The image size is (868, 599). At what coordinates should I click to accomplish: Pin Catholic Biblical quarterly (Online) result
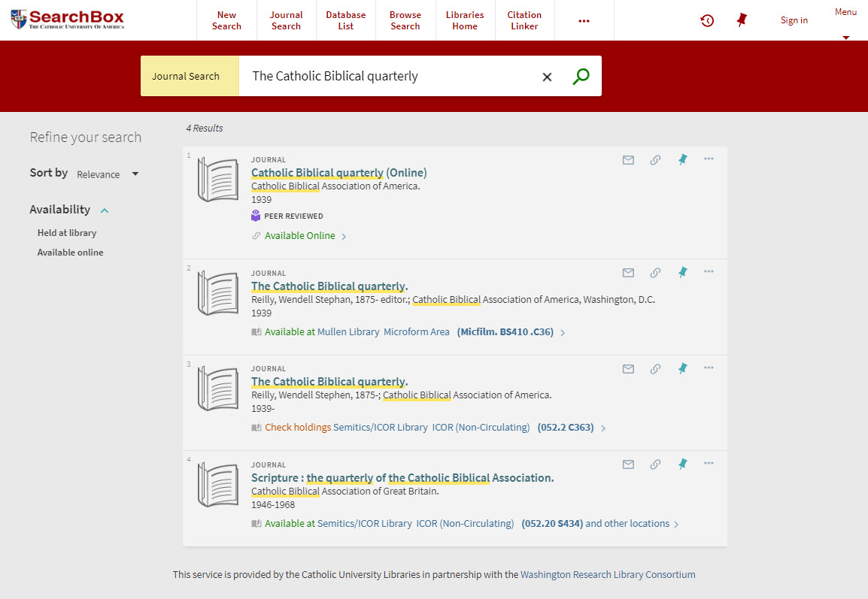[682, 159]
